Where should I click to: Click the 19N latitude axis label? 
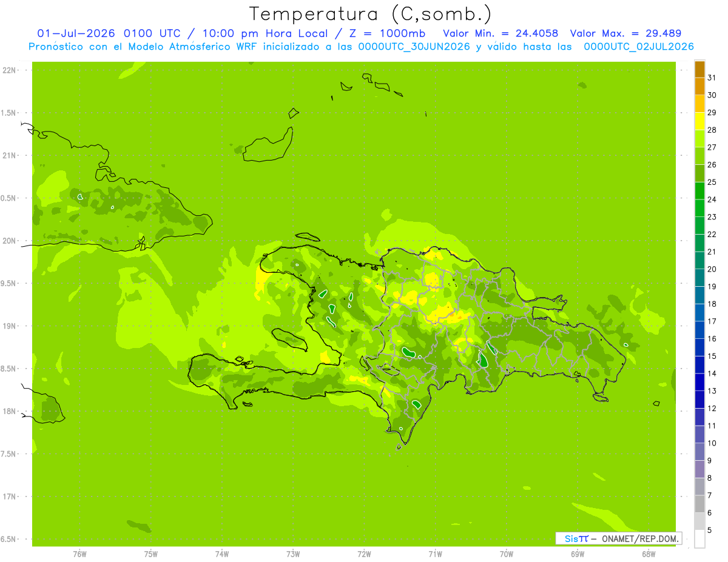pos(9,326)
